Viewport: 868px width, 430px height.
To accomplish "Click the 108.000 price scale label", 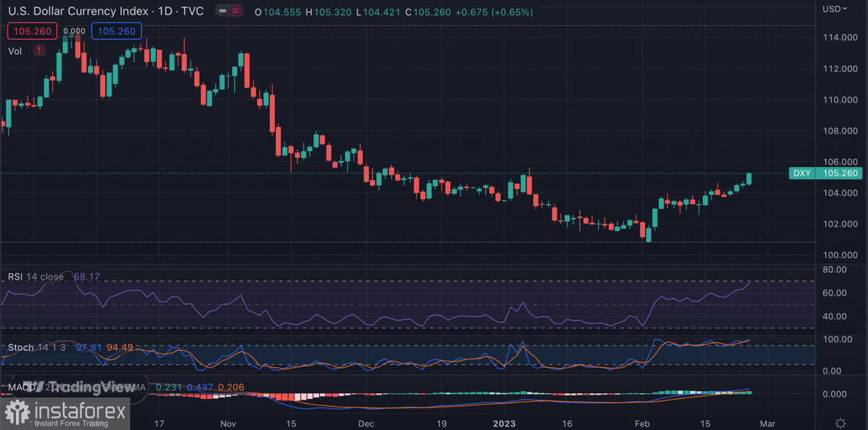I will 839,131.
